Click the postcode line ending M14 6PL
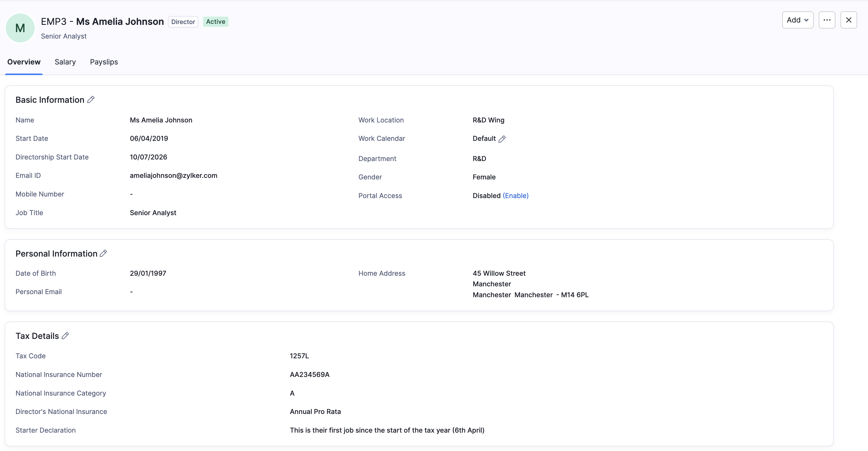The width and height of the screenshot is (868, 451). (531, 295)
